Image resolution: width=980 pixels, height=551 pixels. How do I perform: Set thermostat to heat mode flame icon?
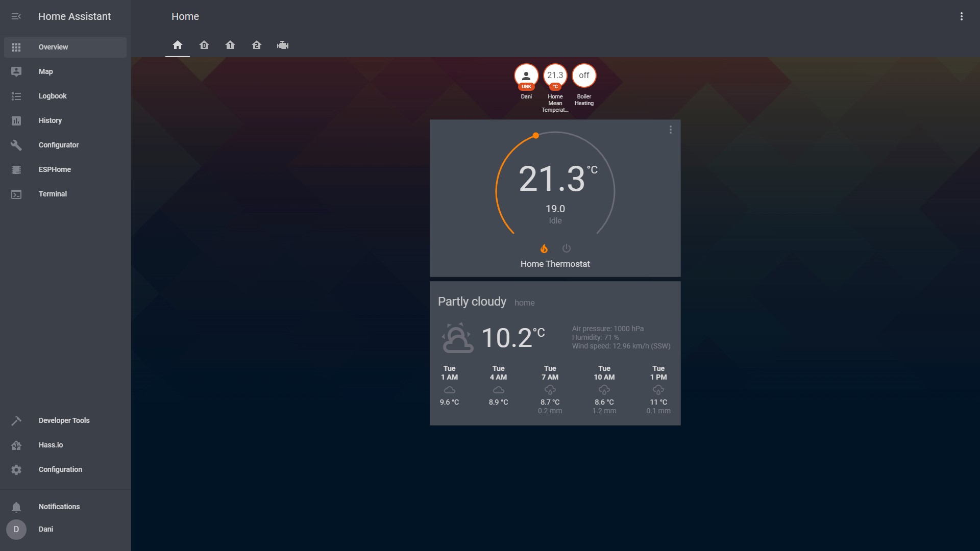[x=544, y=248]
